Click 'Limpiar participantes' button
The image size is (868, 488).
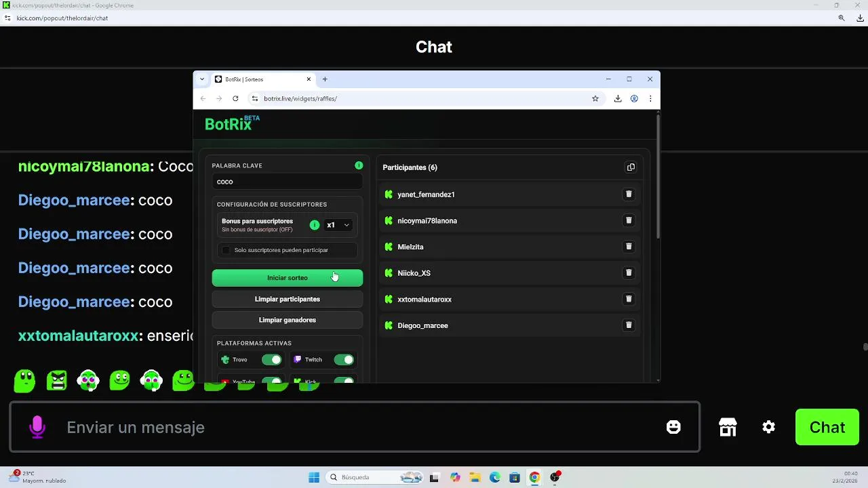pos(288,299)
